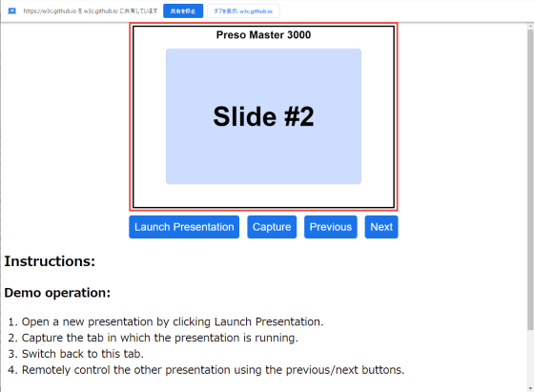Click Launch Presentation button
Screen dimensions: 534x392
coord(184,227)
